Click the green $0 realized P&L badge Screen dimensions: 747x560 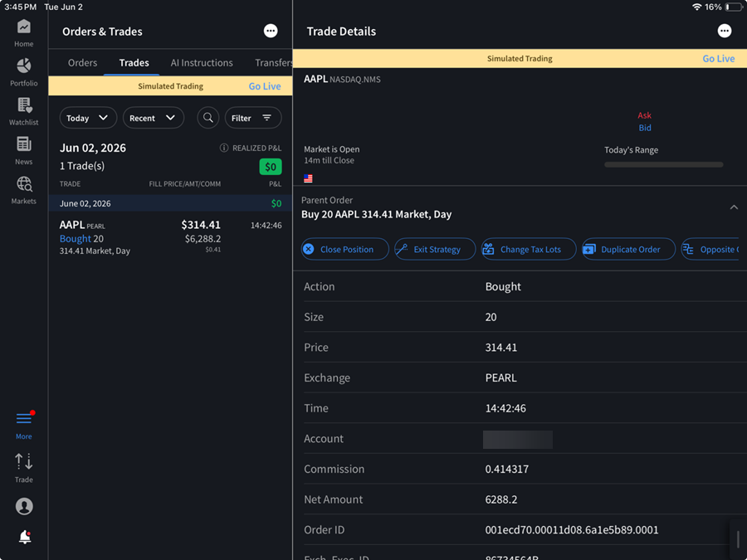271,167
